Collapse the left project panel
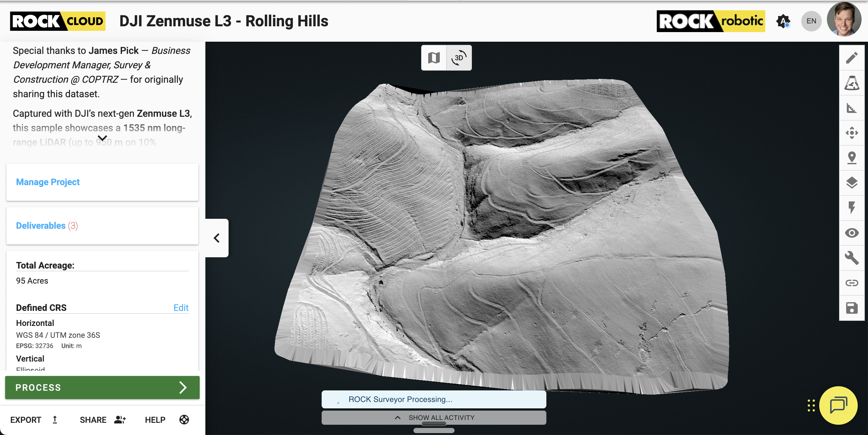This screenshot has height=435, width=868. (217, 238)
